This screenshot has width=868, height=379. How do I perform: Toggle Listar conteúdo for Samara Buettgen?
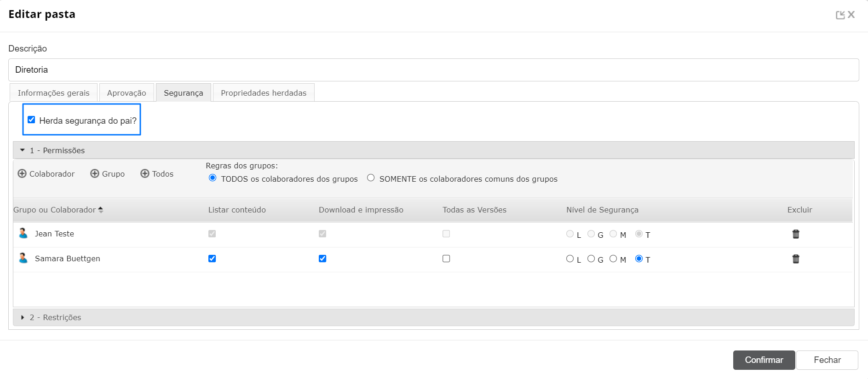click(212, 258)
